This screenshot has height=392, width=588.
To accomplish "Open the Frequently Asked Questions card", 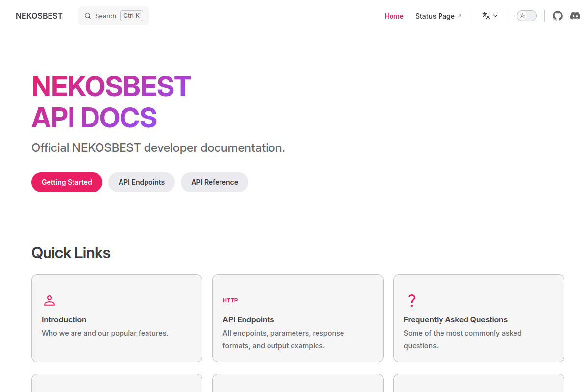I will point(479,318).
